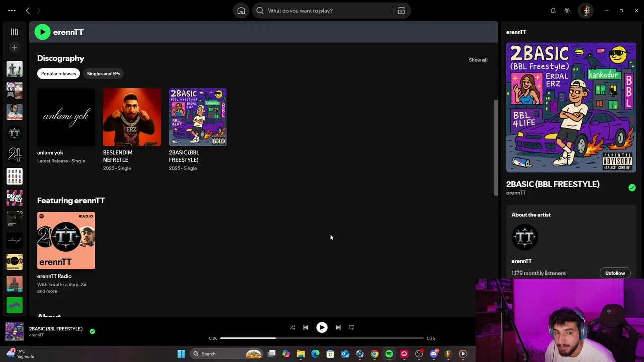Screen dimensions: 644x362
Task: Click the erennTT header in the Now Playing panel
Action: tap(516, 32)
